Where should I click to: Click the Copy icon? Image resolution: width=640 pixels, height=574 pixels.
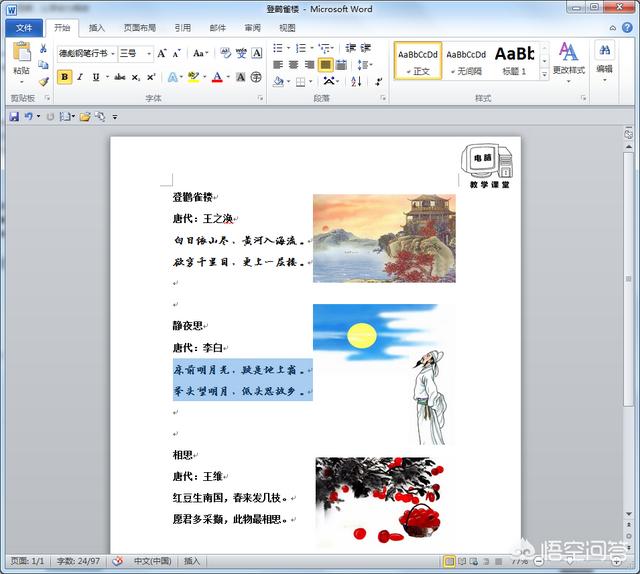pos(43,65)
